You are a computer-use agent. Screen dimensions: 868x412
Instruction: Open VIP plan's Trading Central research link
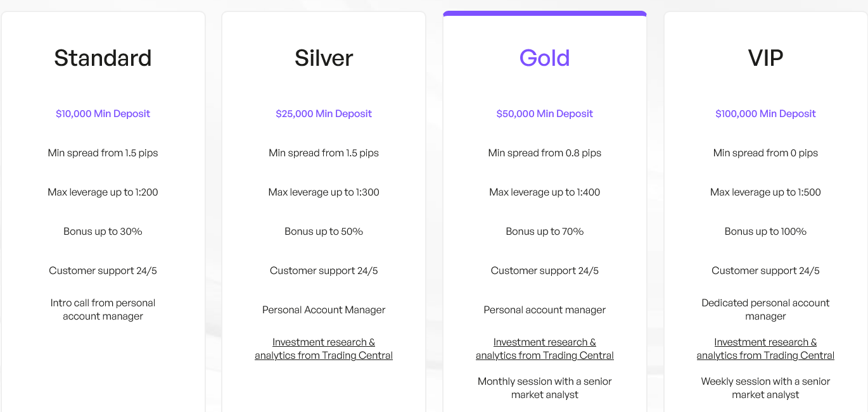click(765, 349)
